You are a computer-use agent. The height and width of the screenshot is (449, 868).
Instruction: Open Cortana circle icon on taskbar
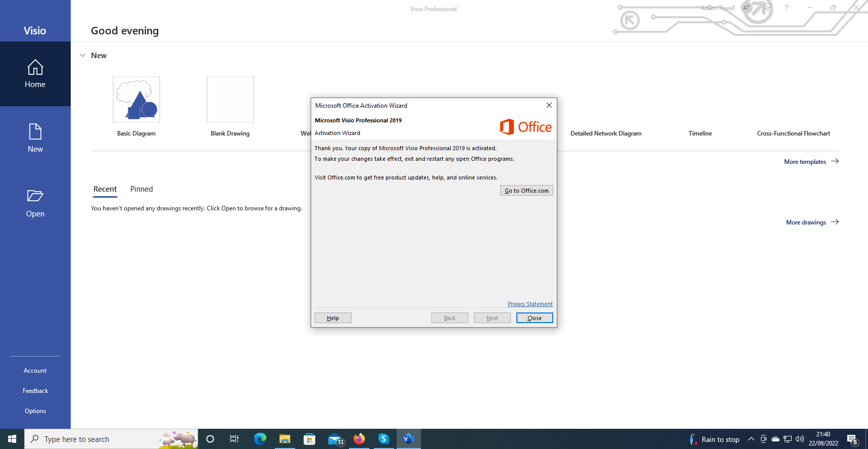click(x=210, y=439)
